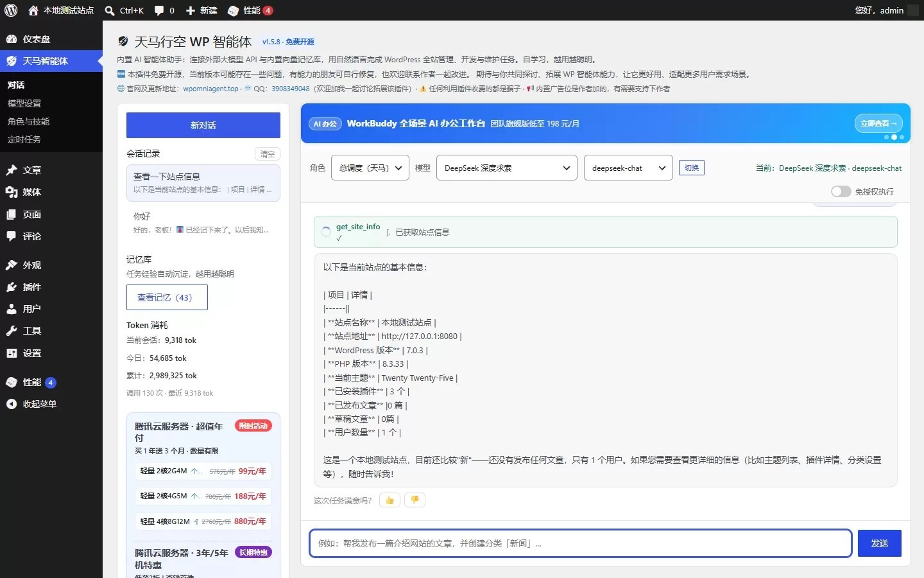Focus the chat message input field
Viewport: 924px width, 578px height.
(581, 543)
